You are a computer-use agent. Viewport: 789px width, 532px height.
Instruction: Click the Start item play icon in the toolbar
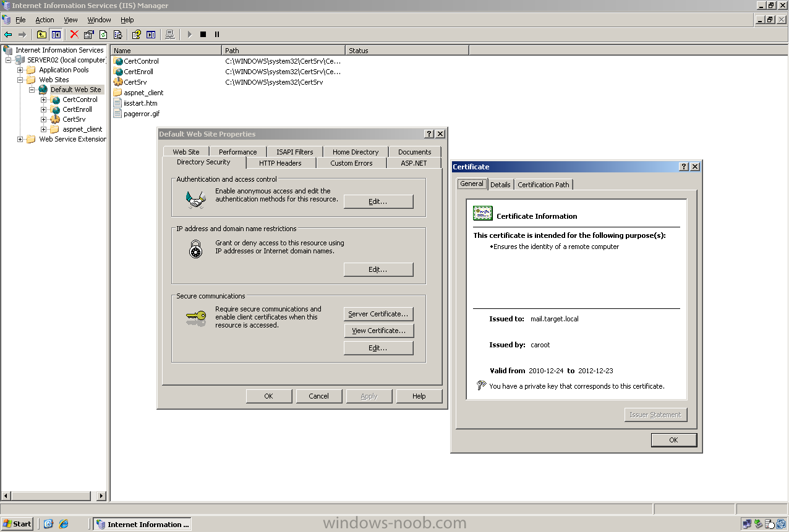click(189, 35)
